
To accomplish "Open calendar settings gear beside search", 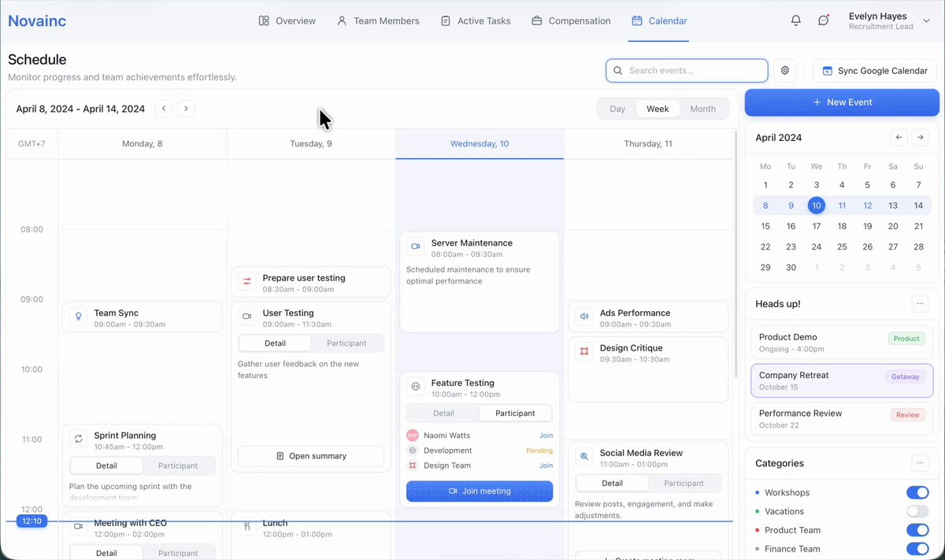I will click(785, 71).
